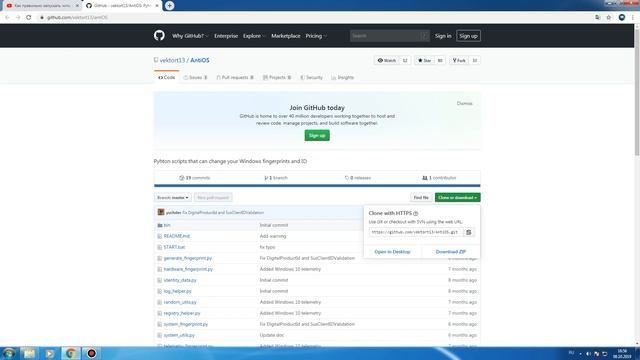Screen dimensions: 640x360
Task: Click the GitHub Octocat logo
Action: click(159, 36)
